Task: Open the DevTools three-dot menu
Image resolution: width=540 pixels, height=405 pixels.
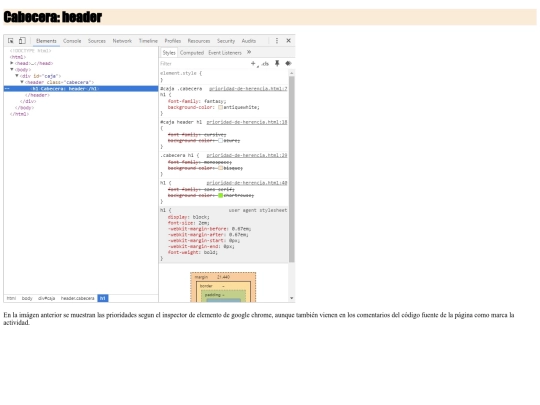Action: click(277, 41)
